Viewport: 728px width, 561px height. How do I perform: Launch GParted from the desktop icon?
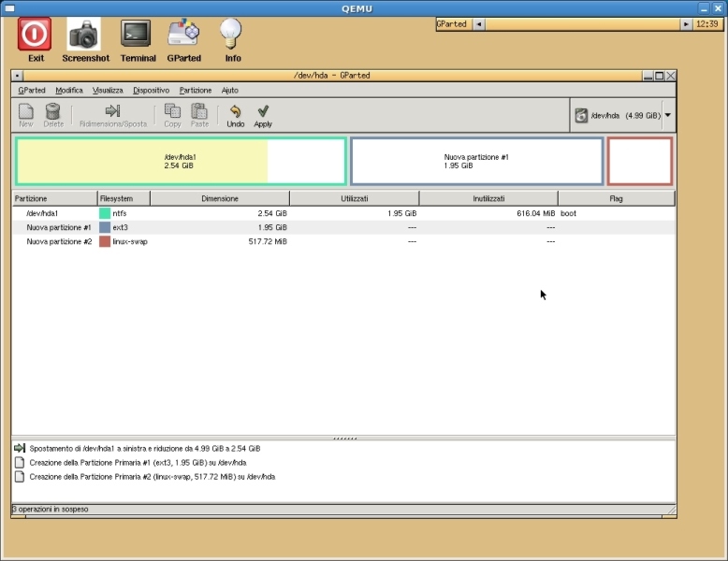(183, 33)
